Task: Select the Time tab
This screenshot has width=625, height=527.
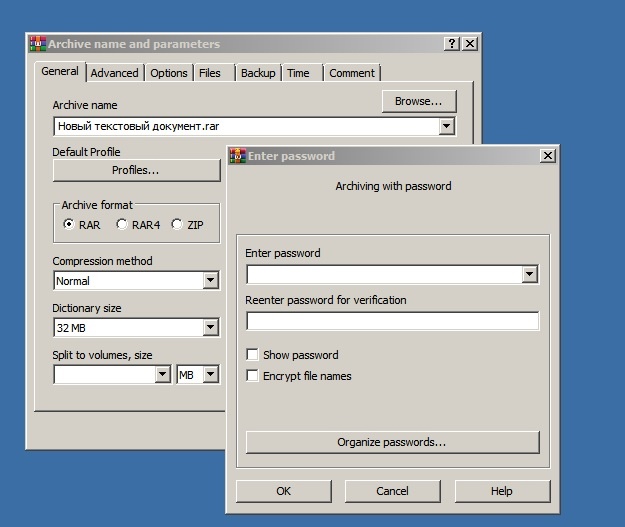Action: point(303,73)
